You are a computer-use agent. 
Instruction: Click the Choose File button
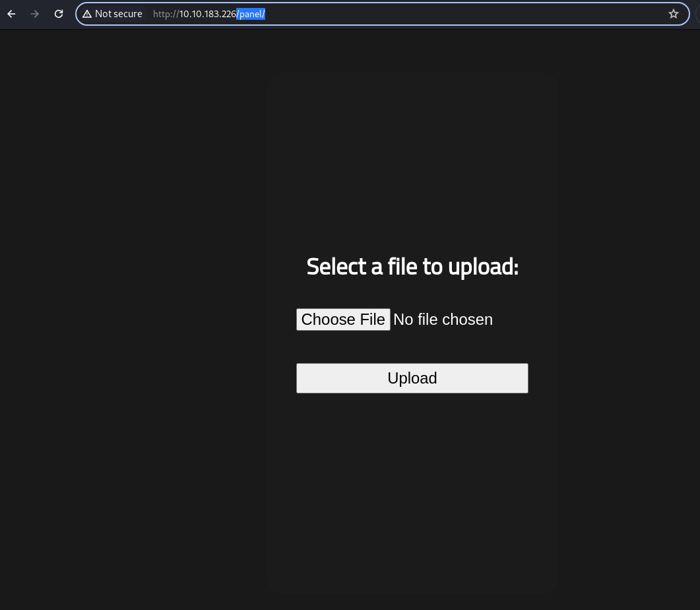click(343, 320)
